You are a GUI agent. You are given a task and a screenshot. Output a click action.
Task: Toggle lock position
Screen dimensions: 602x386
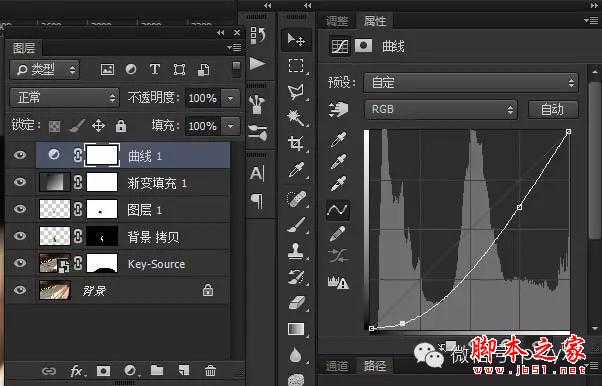[x=99, y=126]
